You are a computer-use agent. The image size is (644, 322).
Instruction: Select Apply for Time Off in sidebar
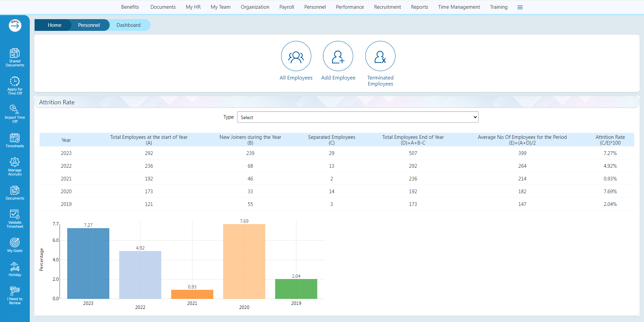point(15,85)
